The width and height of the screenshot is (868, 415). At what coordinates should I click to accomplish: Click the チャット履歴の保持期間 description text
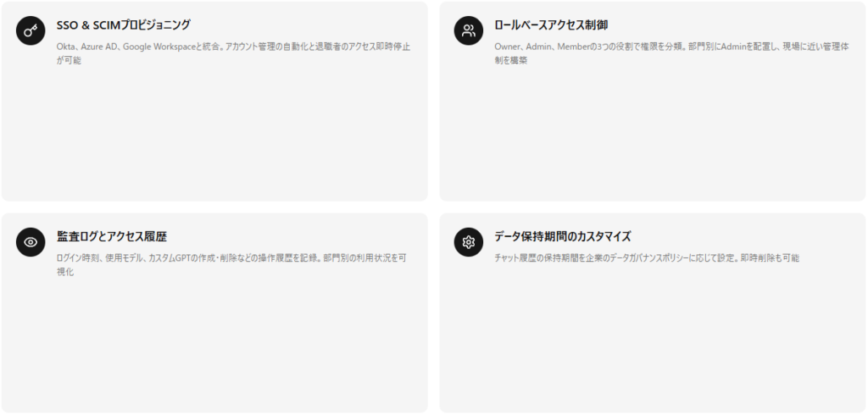tap(534, 257)
